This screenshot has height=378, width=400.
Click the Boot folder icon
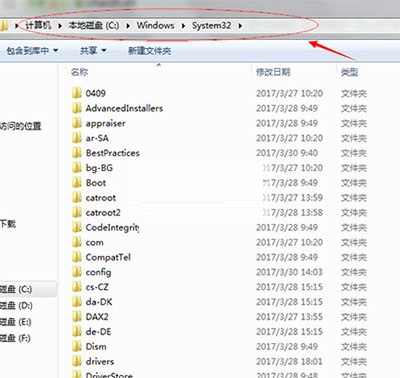[x=77, y=182]
